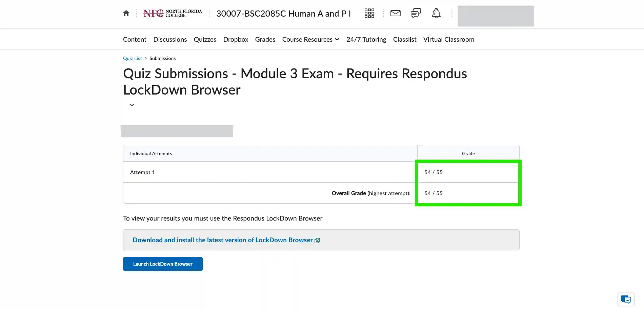Open the Classlist tab
This screenshot has height=310, width=644.
coord(405,40)
